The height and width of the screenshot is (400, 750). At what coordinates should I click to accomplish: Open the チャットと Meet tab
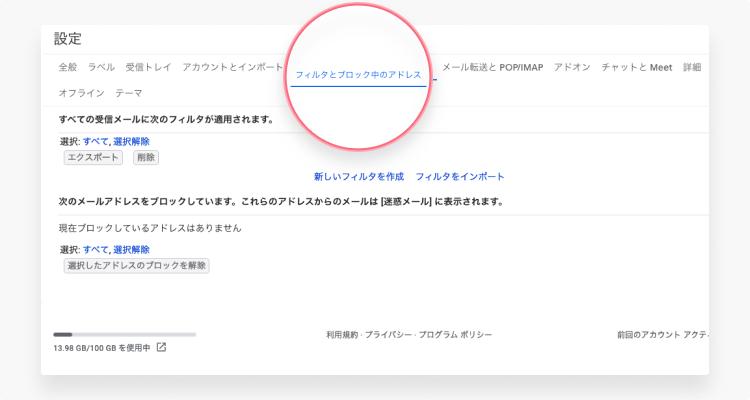tap(637, 67)
